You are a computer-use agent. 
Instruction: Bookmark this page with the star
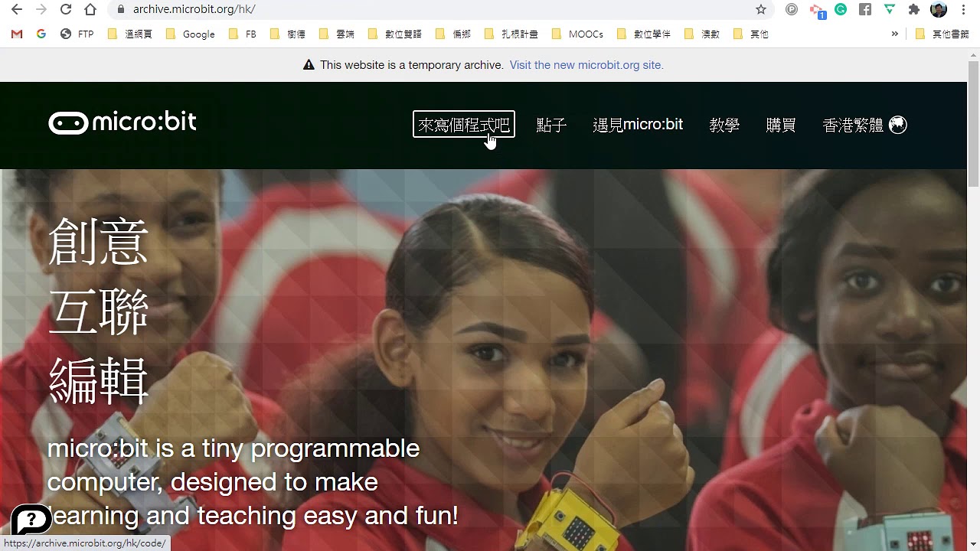760,10
